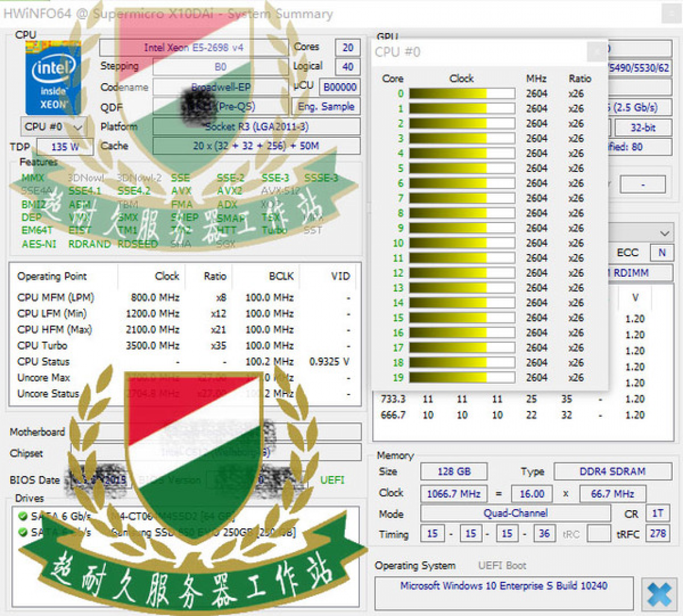Click the AES-NI feature label
The width and height of the screenshot is (683, 616).
point(39,244)
